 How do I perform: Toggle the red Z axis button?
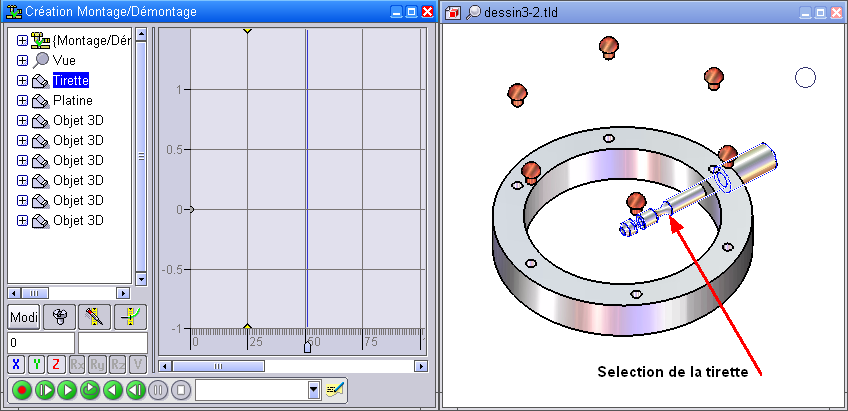[x=56, y=364]
